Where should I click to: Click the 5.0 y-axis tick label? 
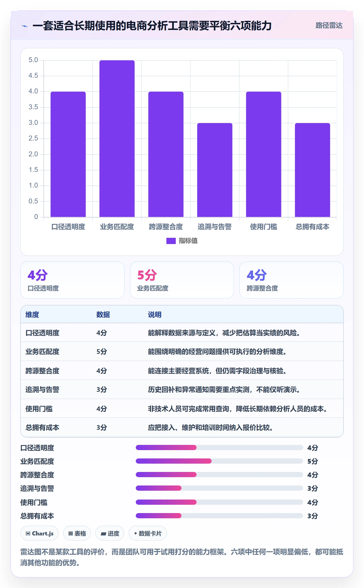click(x=33, y=60)
